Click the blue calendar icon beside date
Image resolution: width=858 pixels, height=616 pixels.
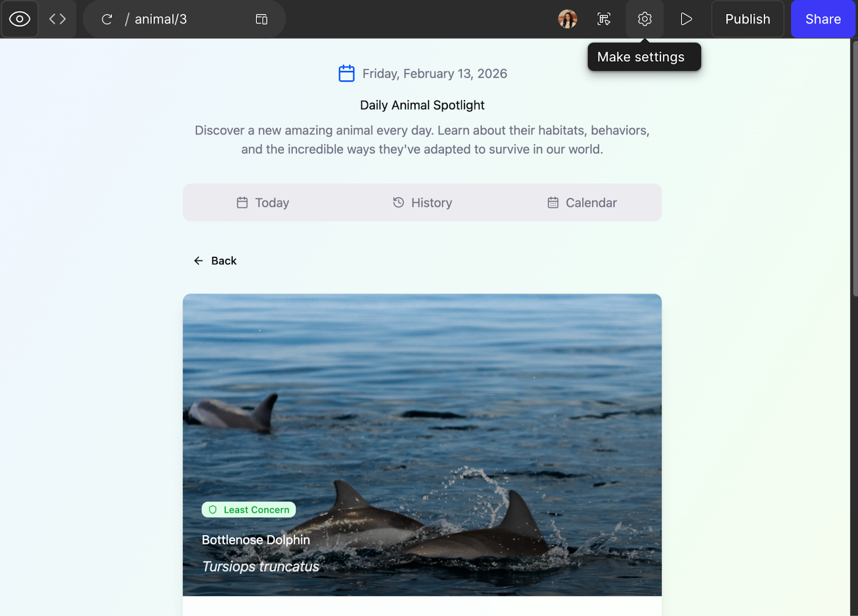346,73
